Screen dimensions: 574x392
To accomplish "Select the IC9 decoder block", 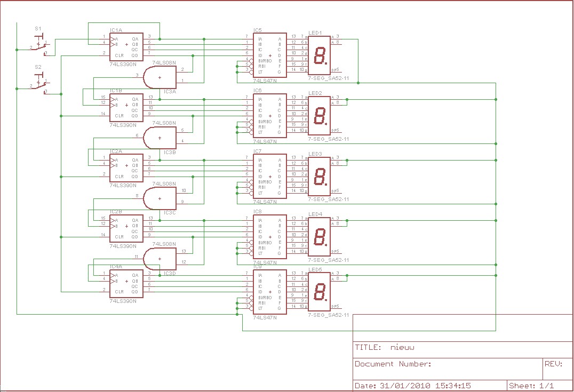I will tap(270, 292).
